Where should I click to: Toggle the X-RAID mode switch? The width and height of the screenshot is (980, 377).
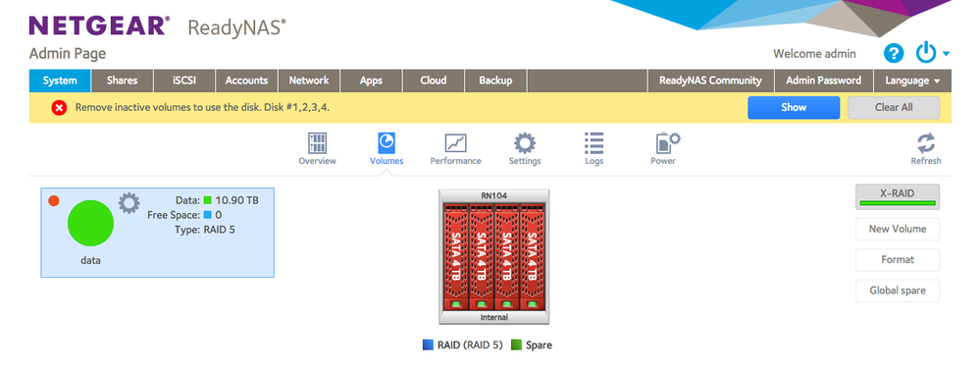click(897, 196)
